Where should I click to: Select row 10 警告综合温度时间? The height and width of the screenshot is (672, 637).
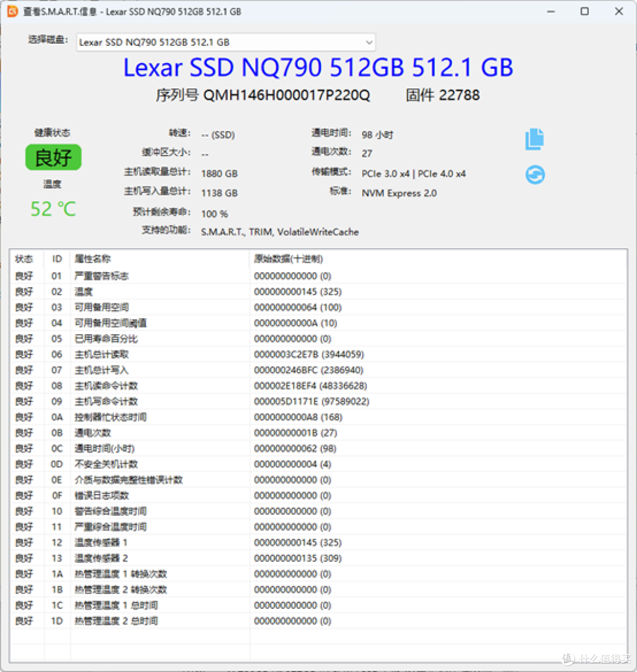[x=318, y=511]
